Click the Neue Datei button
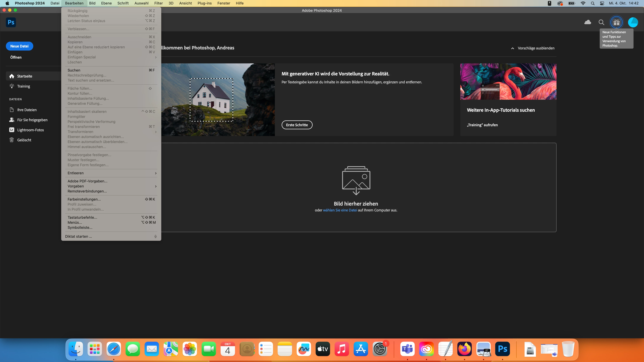The image size is (644, 362). coord(19,46)
